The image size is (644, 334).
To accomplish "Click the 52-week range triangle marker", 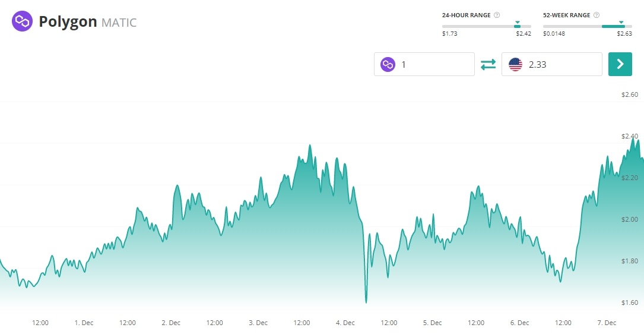I will (621, 23).
